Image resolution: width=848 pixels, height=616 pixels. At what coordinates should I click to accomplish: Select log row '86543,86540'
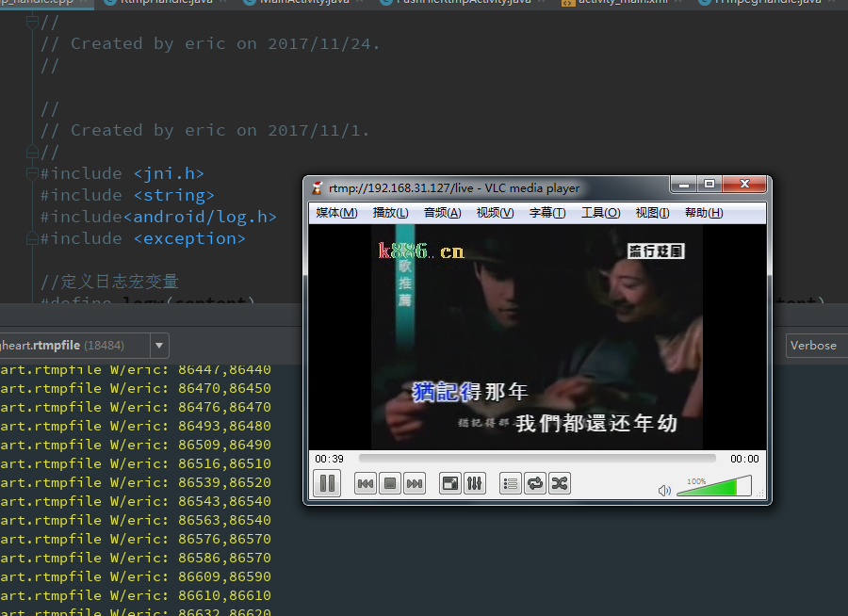point(136,501)
